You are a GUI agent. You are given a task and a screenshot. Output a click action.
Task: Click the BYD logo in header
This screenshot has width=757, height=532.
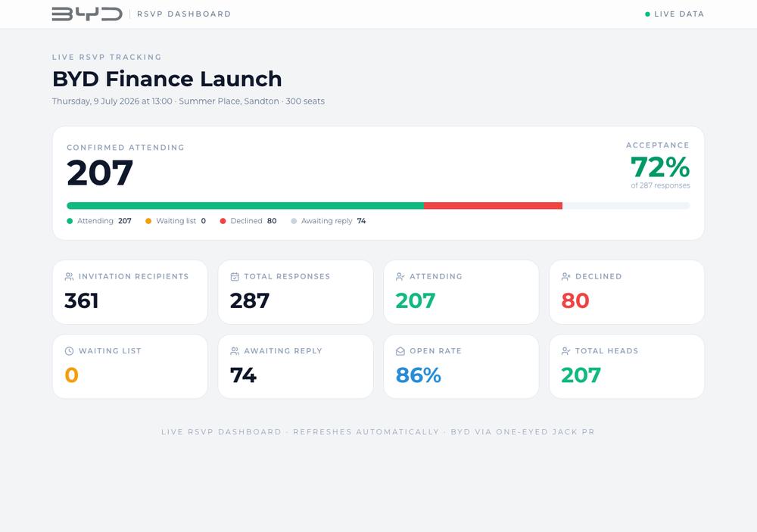(x=87, y=14)
